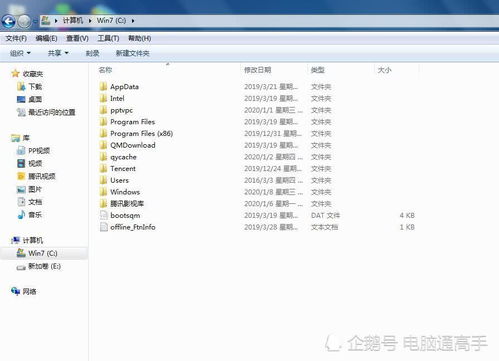
Task: Expand the arrow after 计算机 in the address bar
Action: 90,21
